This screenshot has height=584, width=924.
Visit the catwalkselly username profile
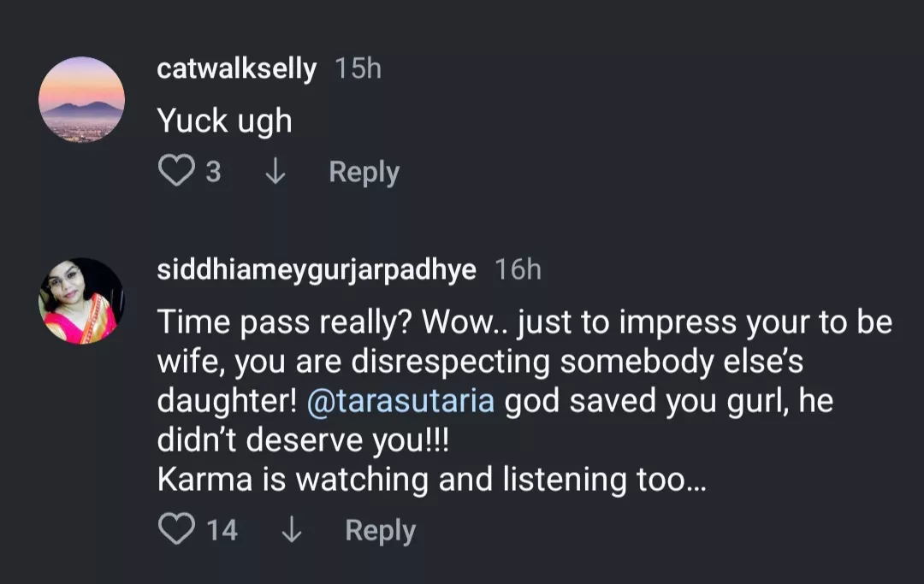coord(236,69)
